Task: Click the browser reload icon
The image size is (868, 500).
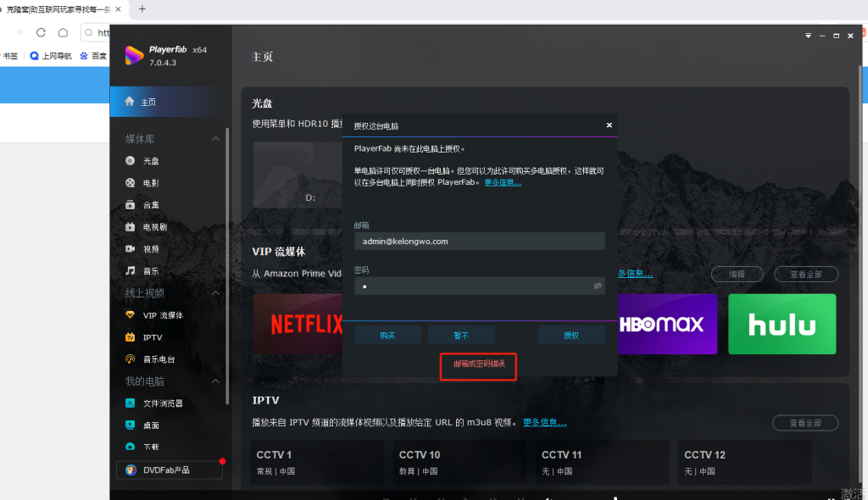Action: (41, 33)
